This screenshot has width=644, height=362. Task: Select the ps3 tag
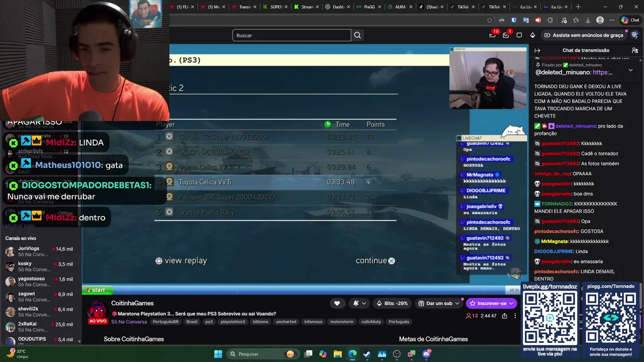[209, 322]
